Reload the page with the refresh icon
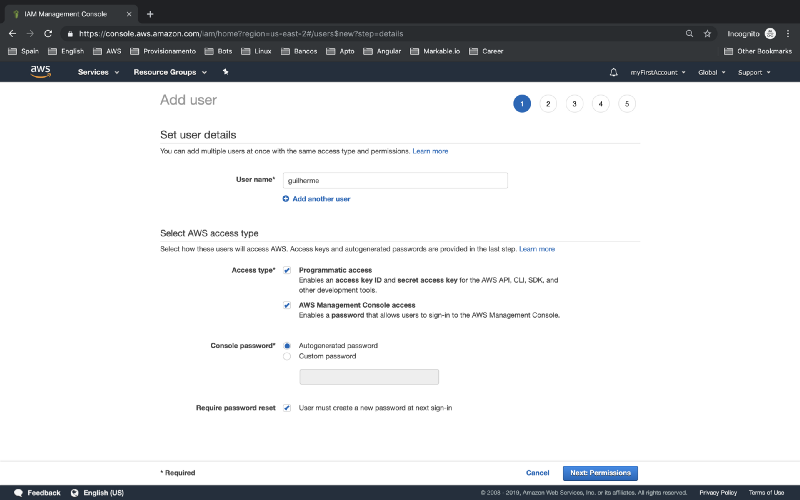800x500 pixels. pyautogui.click(x=48, y=34)
